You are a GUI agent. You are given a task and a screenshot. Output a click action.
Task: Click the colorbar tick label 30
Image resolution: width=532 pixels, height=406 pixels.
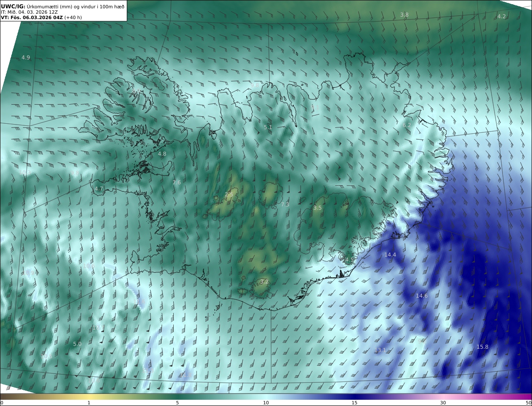443,403
